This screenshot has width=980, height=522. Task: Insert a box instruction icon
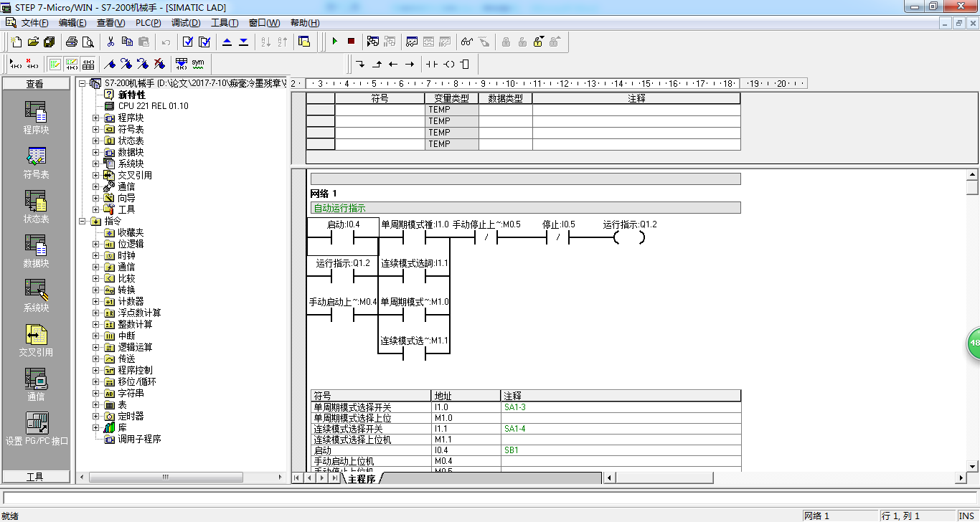[x=465, y=64]
